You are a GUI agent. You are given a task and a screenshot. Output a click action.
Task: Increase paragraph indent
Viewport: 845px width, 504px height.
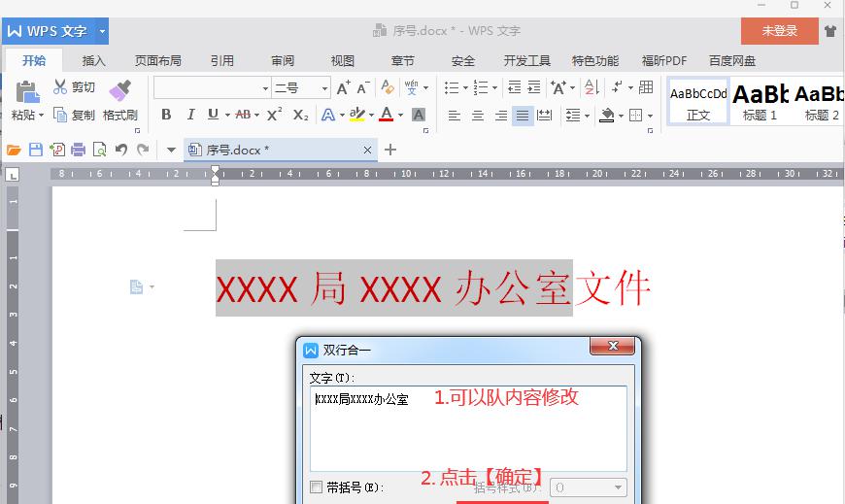534,87
